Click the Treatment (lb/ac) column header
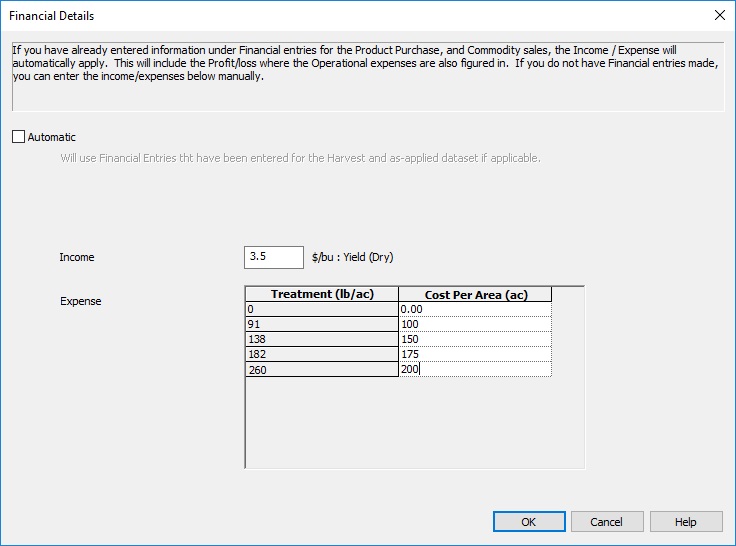736x546 pixels. 321,294
